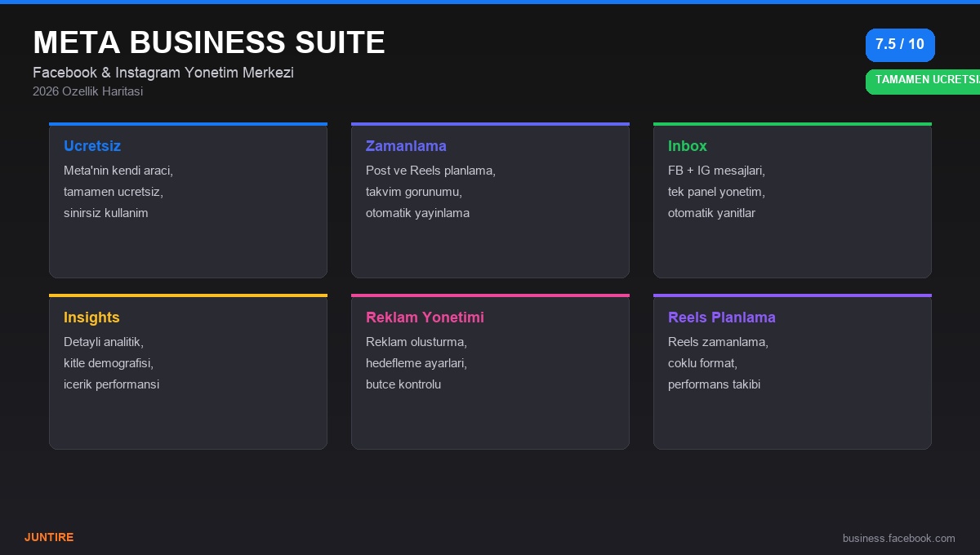Click the "takvim gorunumu," line
This screenshot has width=980, height=555.
coord(414,192)
